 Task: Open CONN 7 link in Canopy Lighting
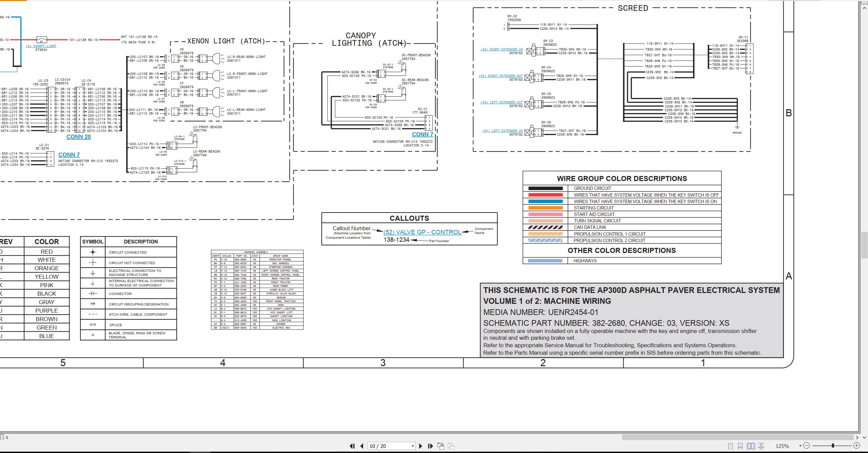422,134
